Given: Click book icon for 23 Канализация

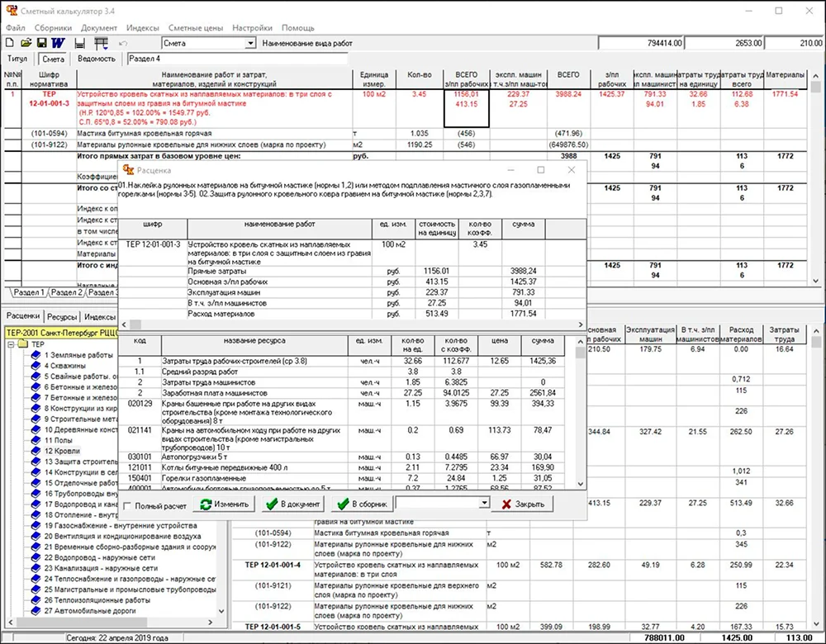Looking at the screenshot, I should 36,568.
